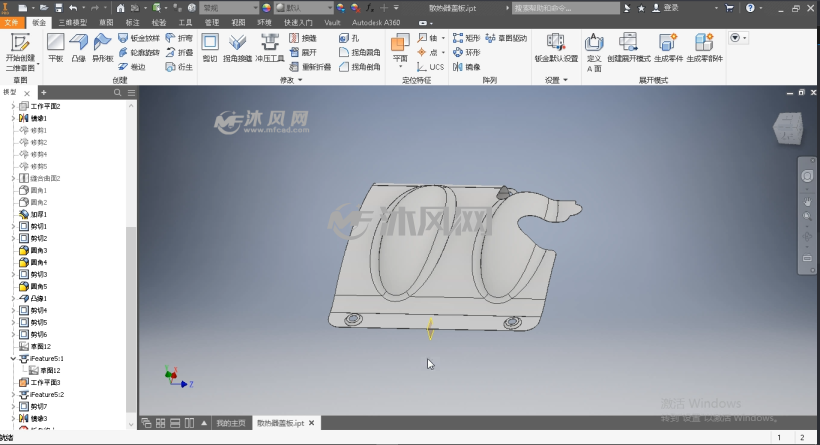Open the Point (点) dropdown arrow
The height and width of the screenshot is (445, 820).
click(x=443, y=52)
